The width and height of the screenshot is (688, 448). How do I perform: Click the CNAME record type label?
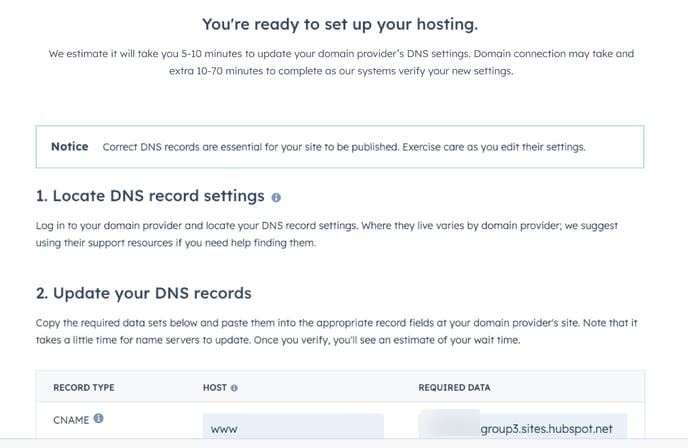71,420
